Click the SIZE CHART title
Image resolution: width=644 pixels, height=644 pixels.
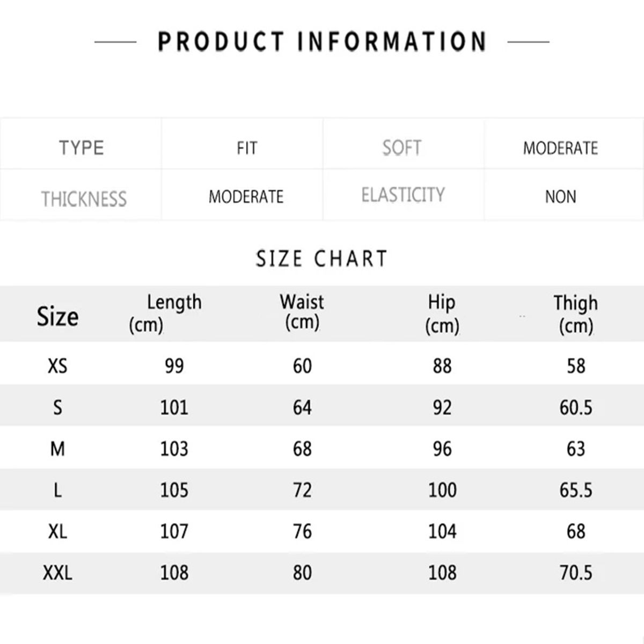pyautogui.click(x=321, y=259)
